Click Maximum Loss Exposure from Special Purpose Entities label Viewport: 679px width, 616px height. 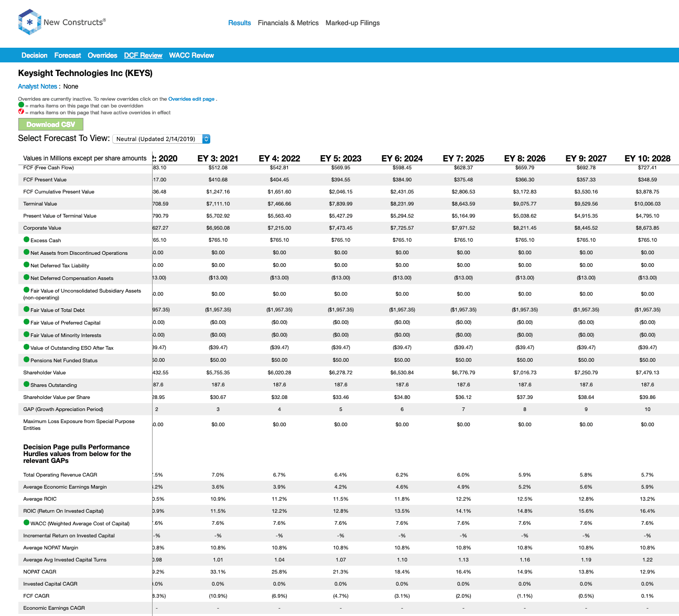79,425
